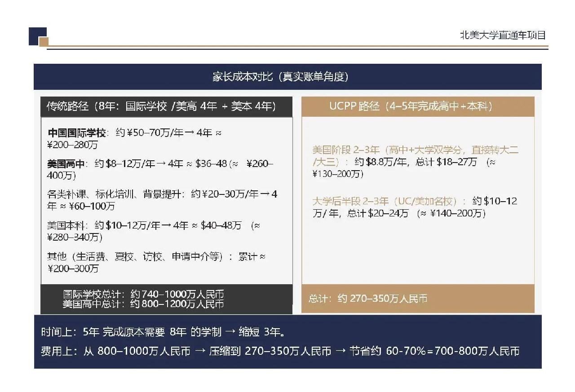Screen dimensions: 575x392
Task: Select the UCPP 路径 column header
Action: [411, 106]
